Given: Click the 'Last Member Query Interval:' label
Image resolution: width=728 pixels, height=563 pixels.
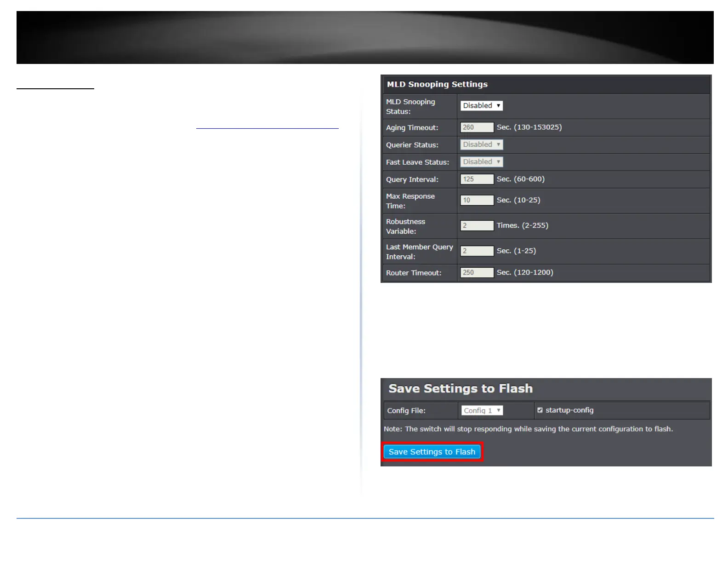Looking at the screenshot, I should 419,252.
